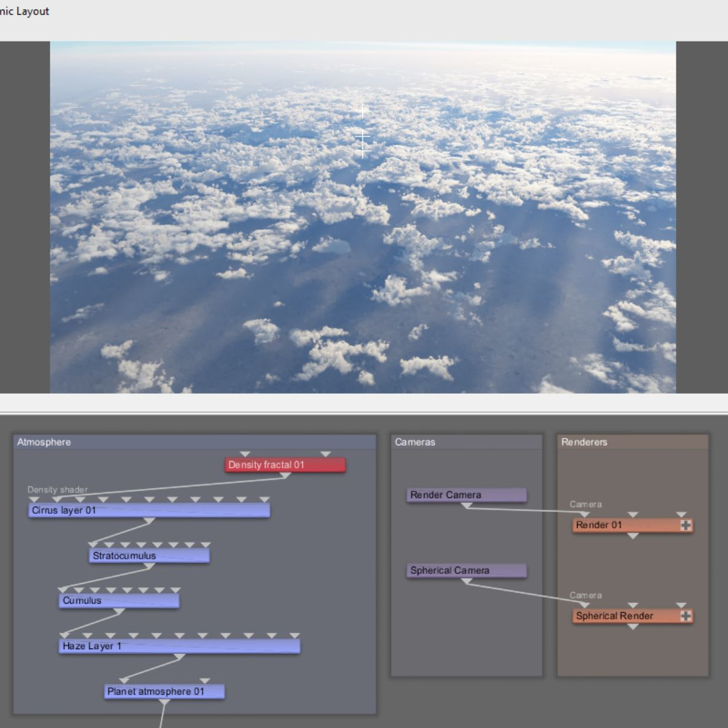The height and width of the screenshot is (728, 728).
Task: Click the Renderers group title
Action: pyautogui.click(x=584, y=442)
